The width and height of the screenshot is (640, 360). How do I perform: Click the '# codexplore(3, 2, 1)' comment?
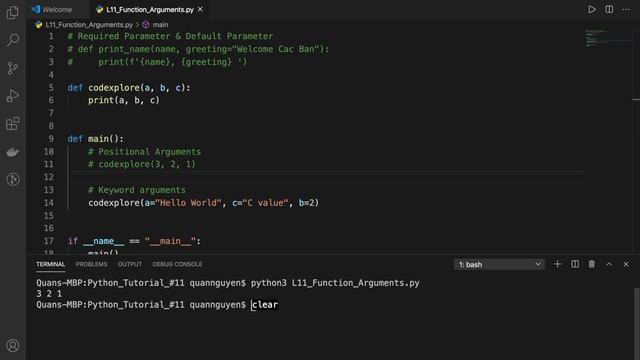(142, 164)
